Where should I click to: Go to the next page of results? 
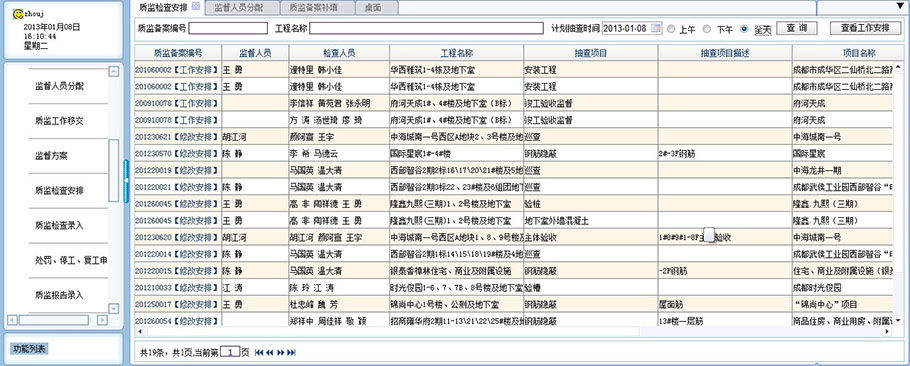[281, 353]
